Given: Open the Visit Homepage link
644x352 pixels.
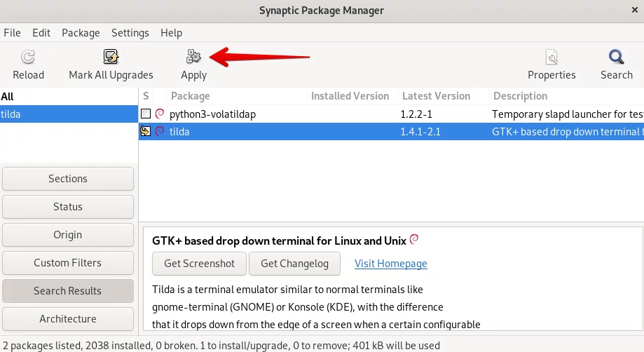Looking at the screenshot, I should click(x=391, y=264).
